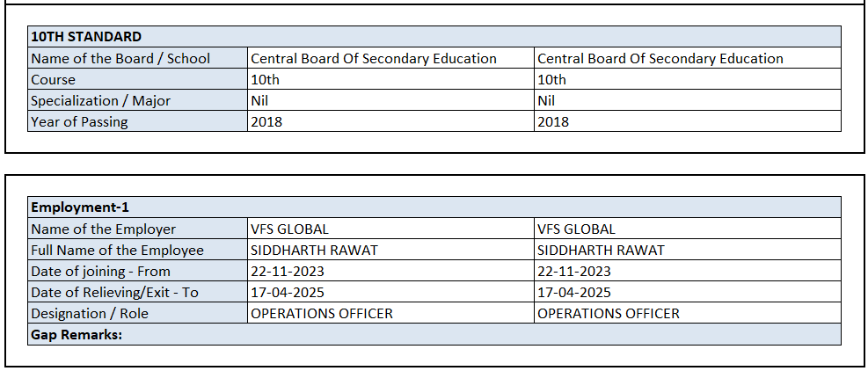868x371 pixels.
Task: Click the right-column "Nil" specialization cell
Action: coord(546,100)
